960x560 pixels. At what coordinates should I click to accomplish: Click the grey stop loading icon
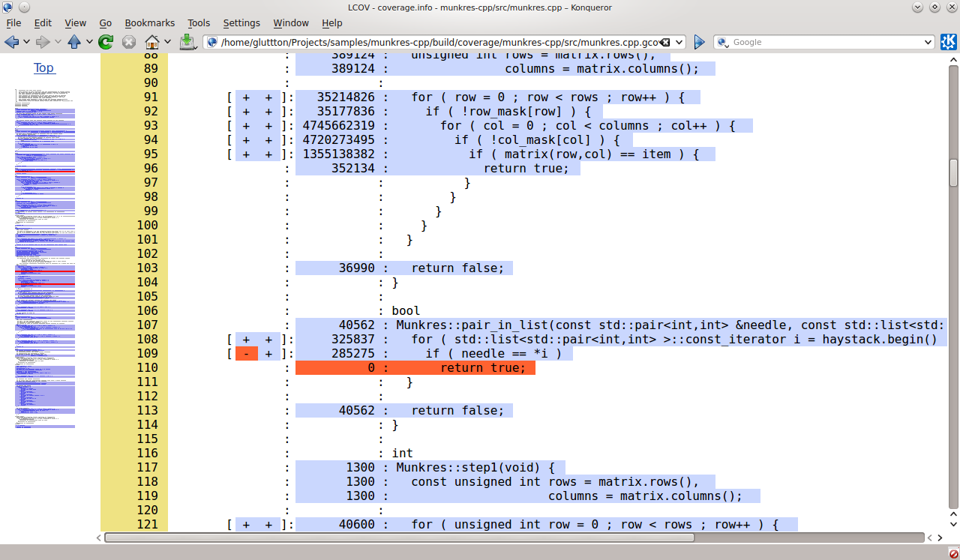coord(129,42)
